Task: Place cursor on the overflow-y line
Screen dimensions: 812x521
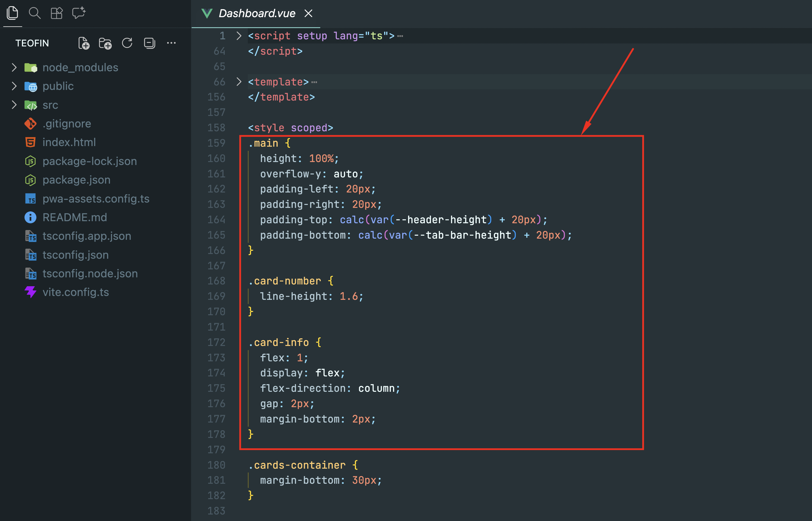Action: click(311, 174)
